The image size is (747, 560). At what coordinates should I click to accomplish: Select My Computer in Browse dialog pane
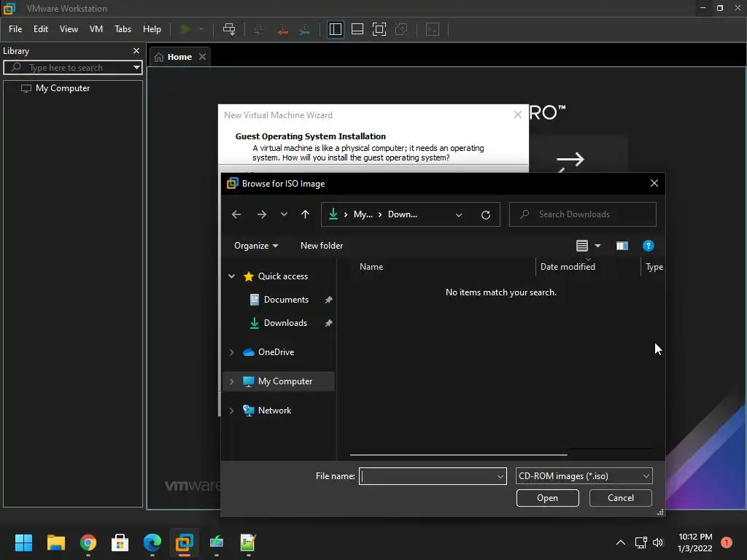(285, 381)
